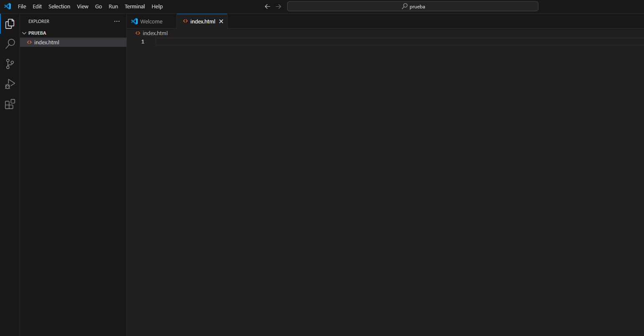Click the EXPLORER panel title
Viewport: 644px width, 336px height.
coord(39,21)
